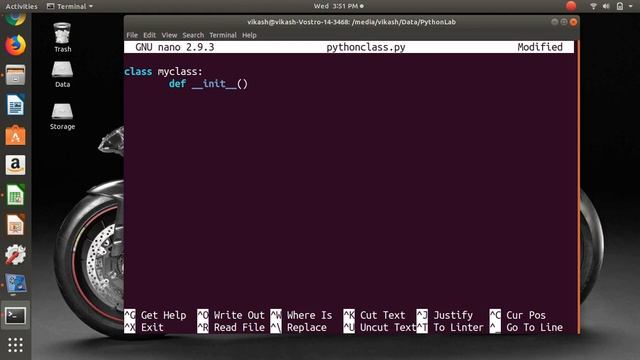Open the terminal View menu
The width and height of the screenshot is (640, 360).
coord(169,35)
